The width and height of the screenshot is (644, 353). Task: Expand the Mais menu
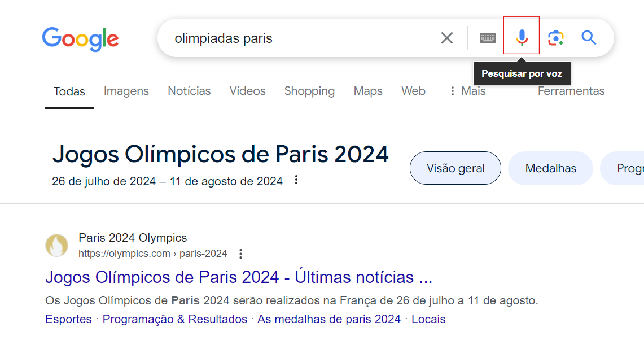tap(468, 91)
